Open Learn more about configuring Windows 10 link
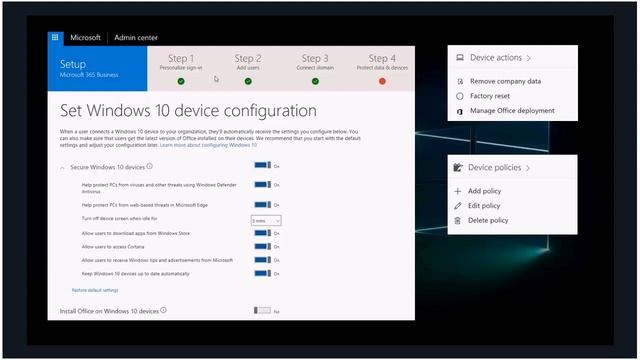The image size is (640, 360). [208, 145]
